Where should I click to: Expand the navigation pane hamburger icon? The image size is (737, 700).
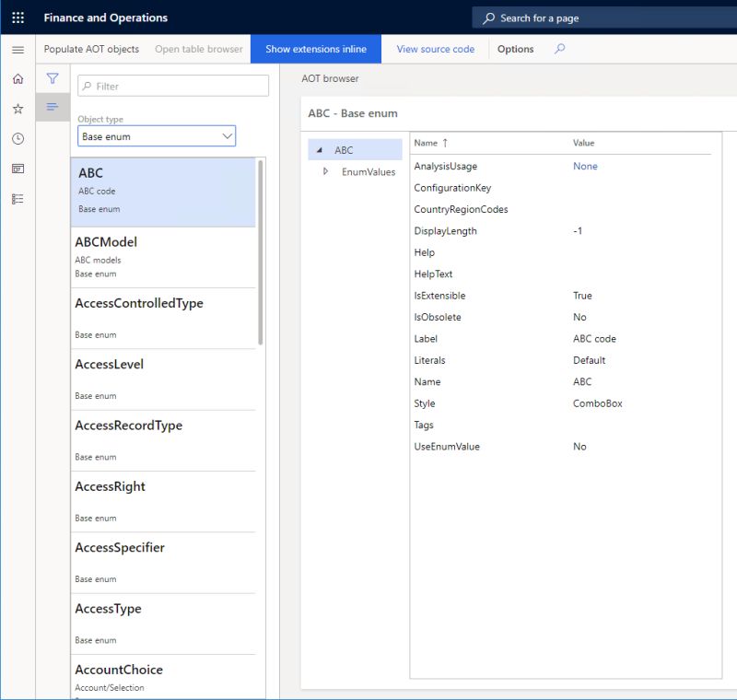[18, 50]
